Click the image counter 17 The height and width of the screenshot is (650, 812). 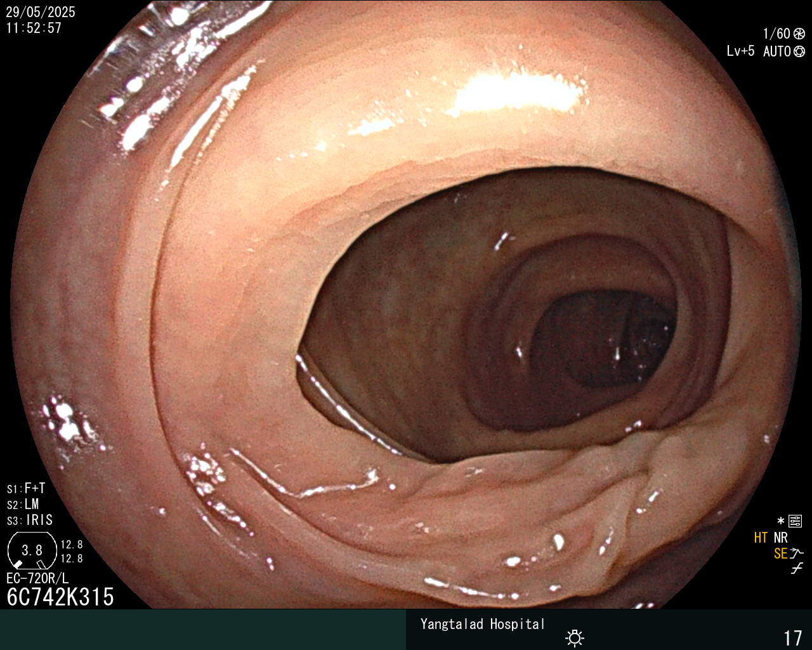tap(793, 637)
